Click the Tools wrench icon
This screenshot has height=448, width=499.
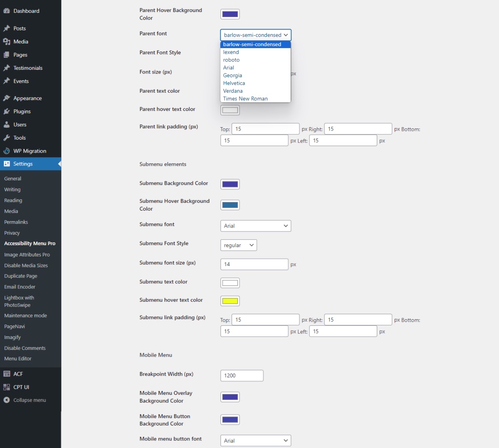(x=7, y=138)
